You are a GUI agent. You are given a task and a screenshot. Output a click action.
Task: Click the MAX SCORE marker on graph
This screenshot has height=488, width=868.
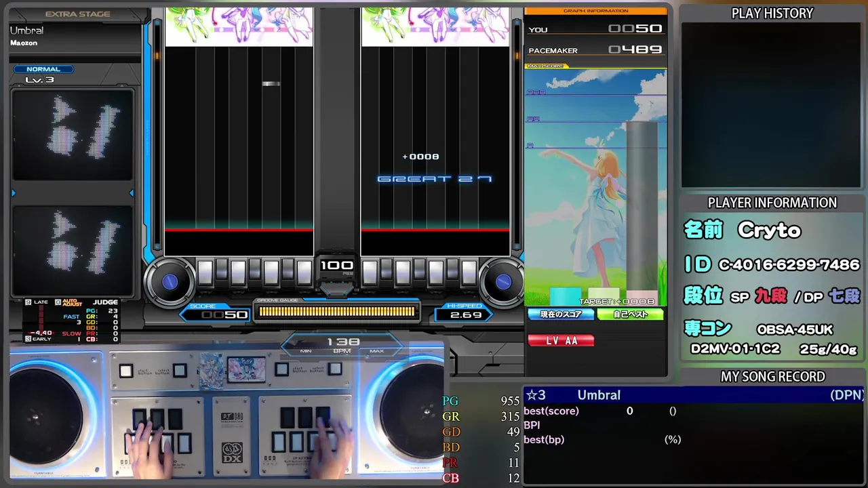(546, 66)
